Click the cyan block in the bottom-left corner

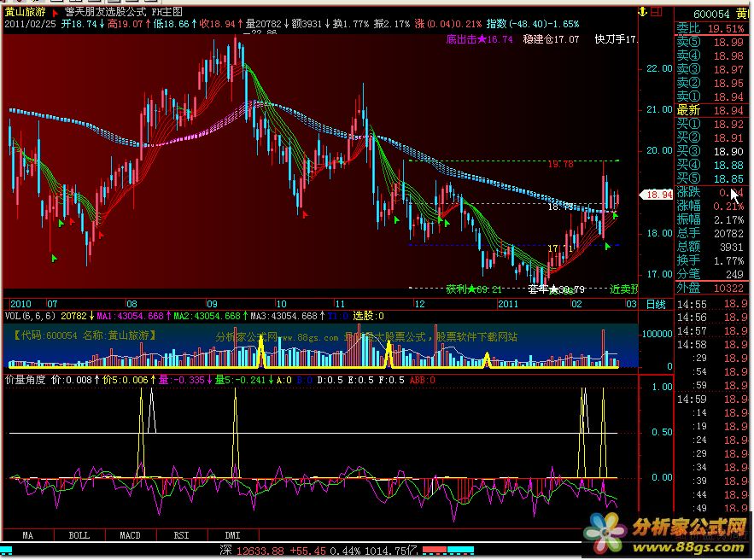(x=6, y=550)
